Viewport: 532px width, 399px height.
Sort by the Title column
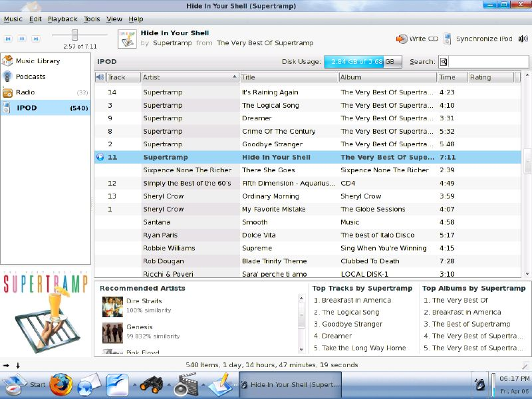click(289, 77)
